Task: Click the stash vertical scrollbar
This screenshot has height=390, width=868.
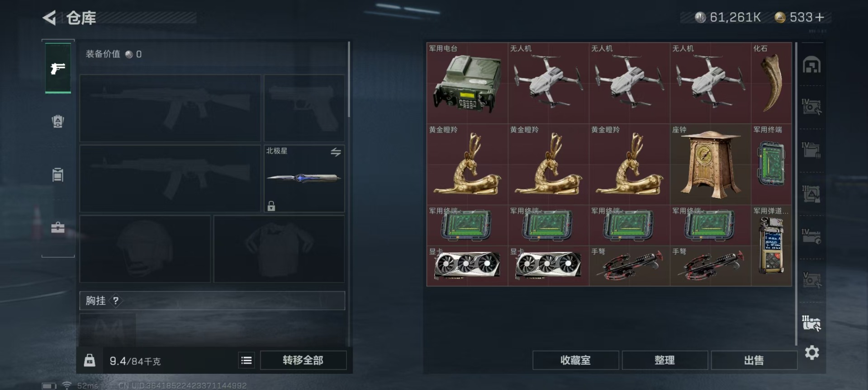Action: point(796,194)
